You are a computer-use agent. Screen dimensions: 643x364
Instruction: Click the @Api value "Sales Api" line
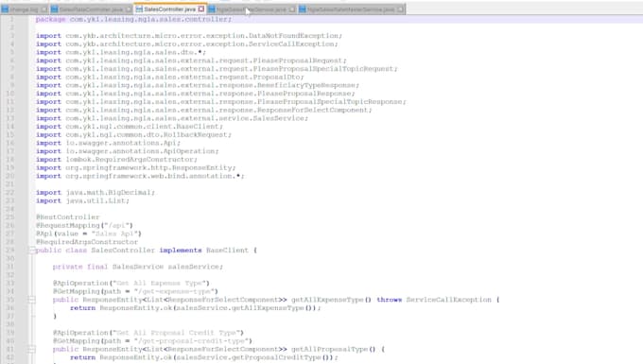[89, 234]
